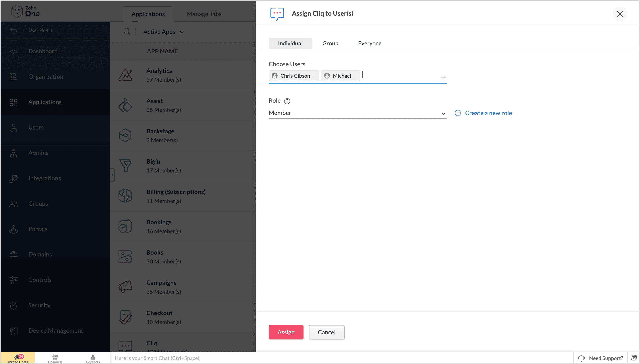The image size is (640, 364).
Task: Expand the Active Apps dropdown
Action: (x=164, y=32)
